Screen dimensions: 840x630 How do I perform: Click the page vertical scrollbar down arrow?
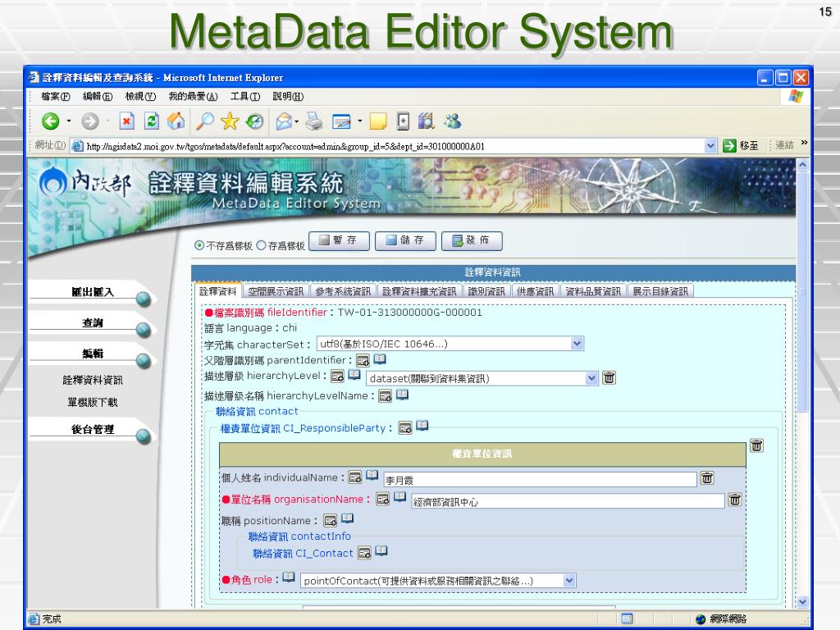[x=802, y=601]
